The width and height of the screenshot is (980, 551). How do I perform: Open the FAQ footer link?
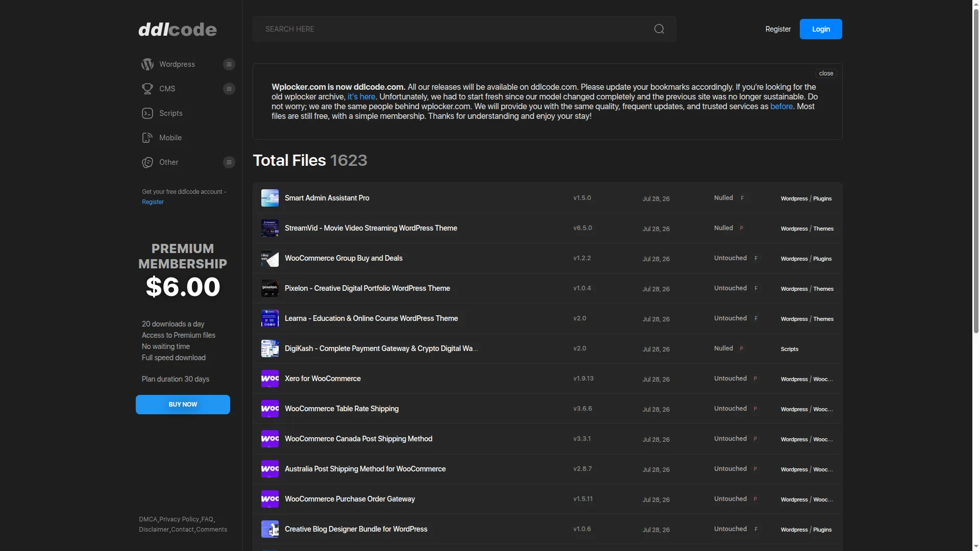207,519
